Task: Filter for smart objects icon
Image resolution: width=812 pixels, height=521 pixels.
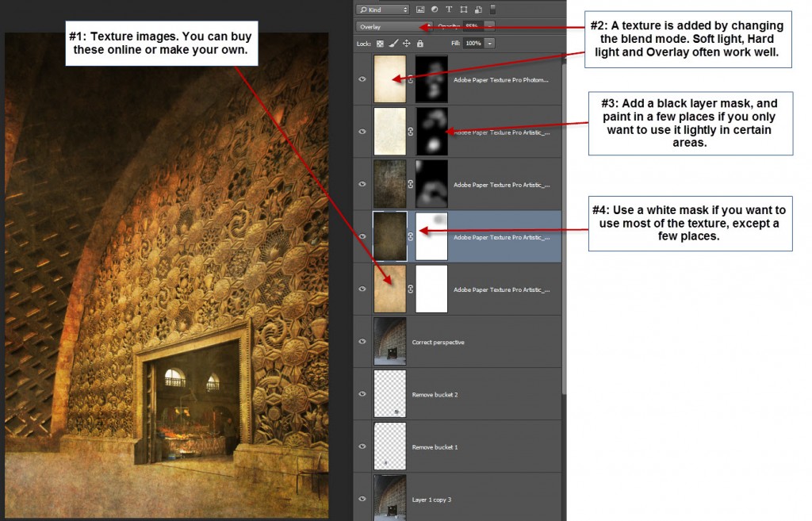Action: point(478,10)
